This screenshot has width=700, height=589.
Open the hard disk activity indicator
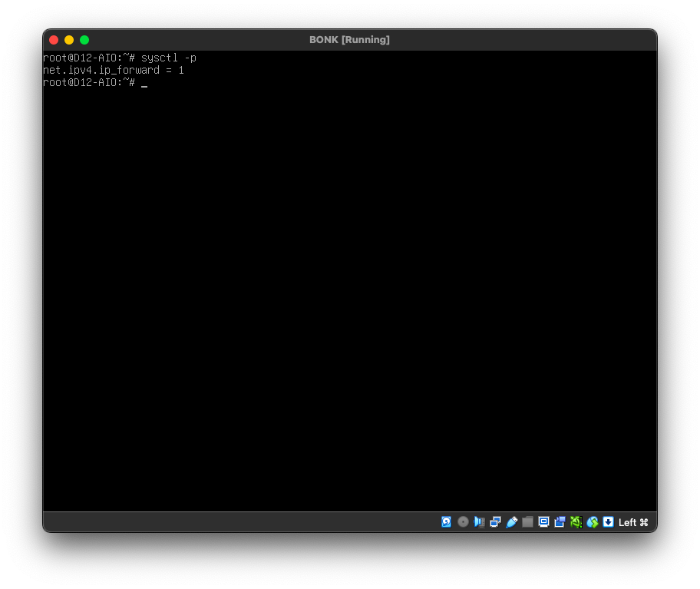tap(446, 522)
